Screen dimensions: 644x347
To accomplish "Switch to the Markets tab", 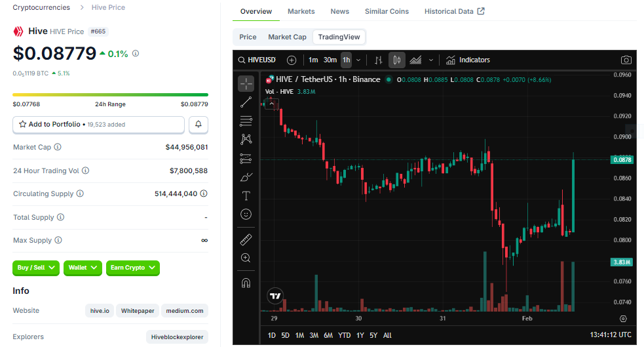I will (x=301, y=12).
